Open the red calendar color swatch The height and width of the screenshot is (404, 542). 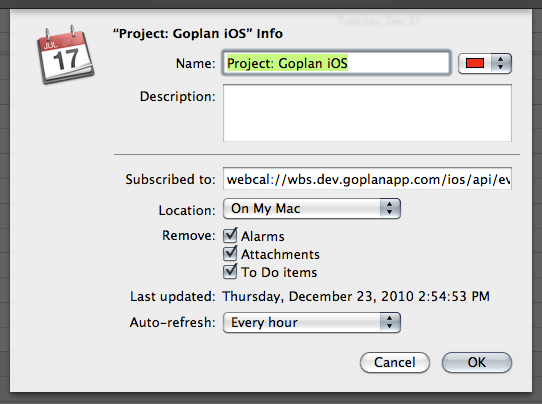tap(475, 63)
